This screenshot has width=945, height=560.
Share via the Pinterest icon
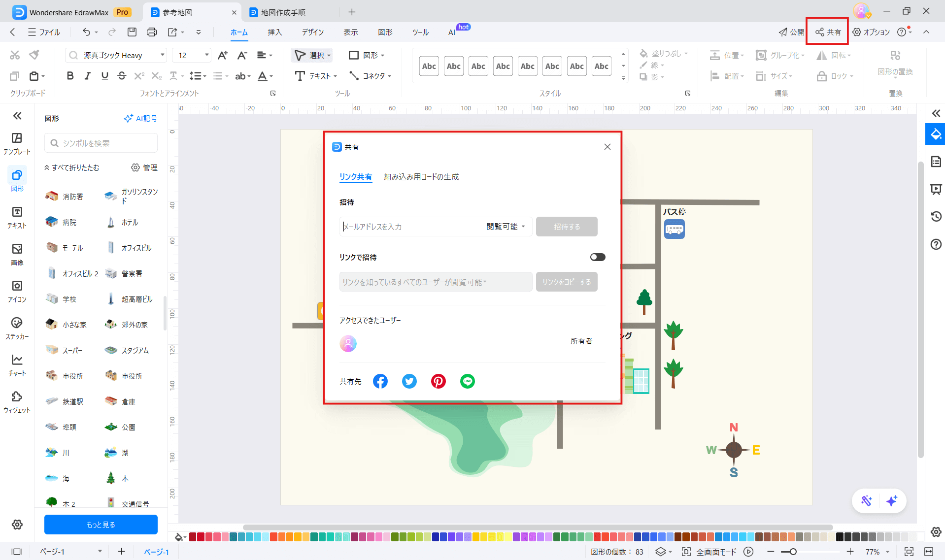pos(438,381)
